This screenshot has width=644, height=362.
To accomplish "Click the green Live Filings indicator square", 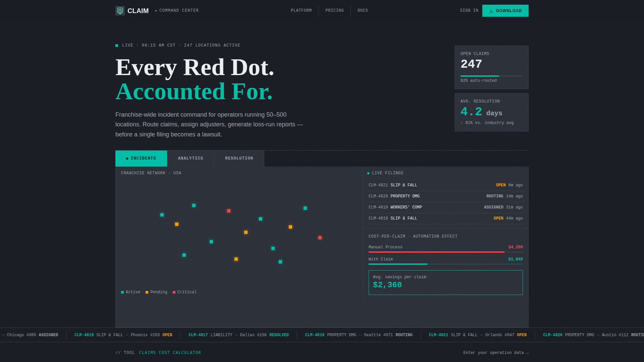I will coord(368,173).
